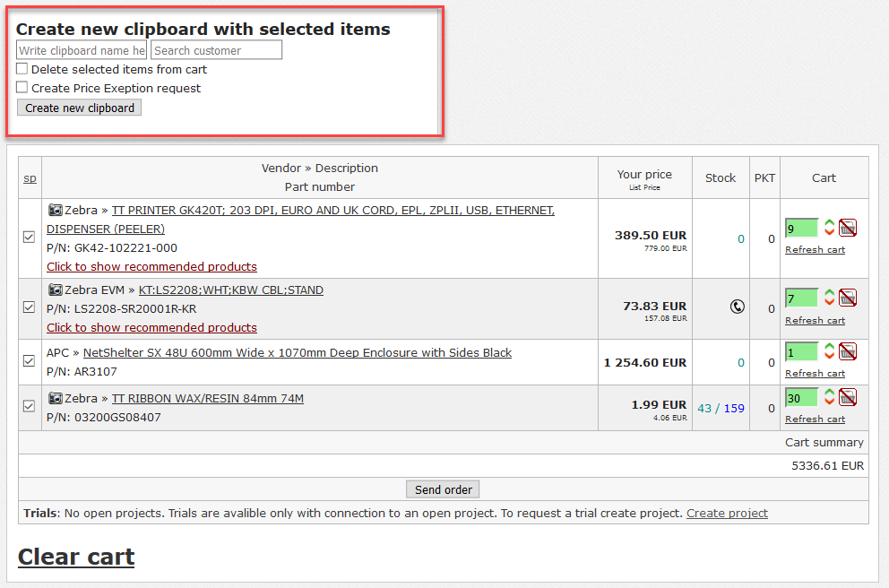Screen dimensions: 889x588
Task: Increase GK420T quantity with green up arrow
Action: pyautogui.click(x=830, y=223)
